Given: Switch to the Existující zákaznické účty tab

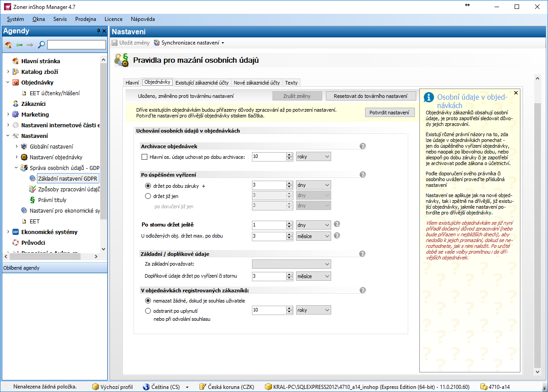Looking at the screenshot, I should pos(202,83).
